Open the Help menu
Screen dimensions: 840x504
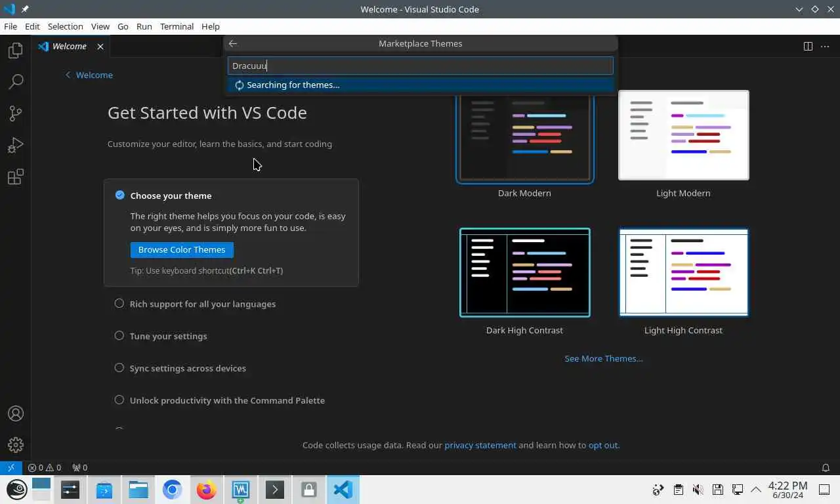(211, 26)
